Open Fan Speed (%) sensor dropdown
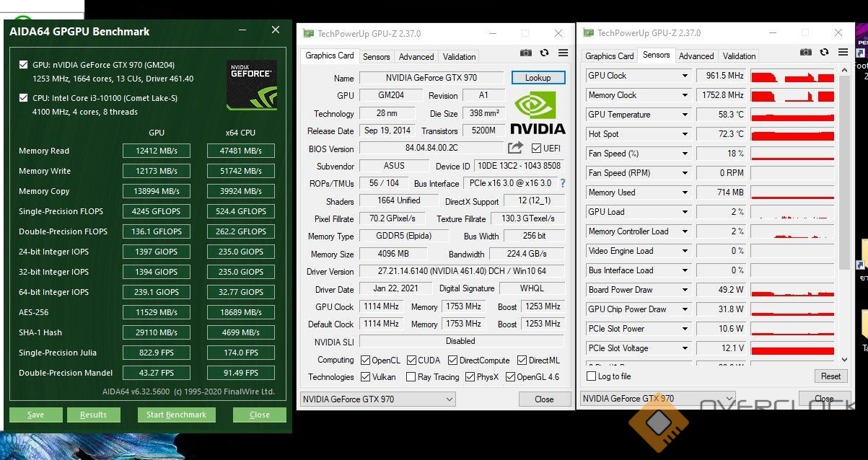Image resolution: width=868 pixels, height=460 pixels. point(685,154)
